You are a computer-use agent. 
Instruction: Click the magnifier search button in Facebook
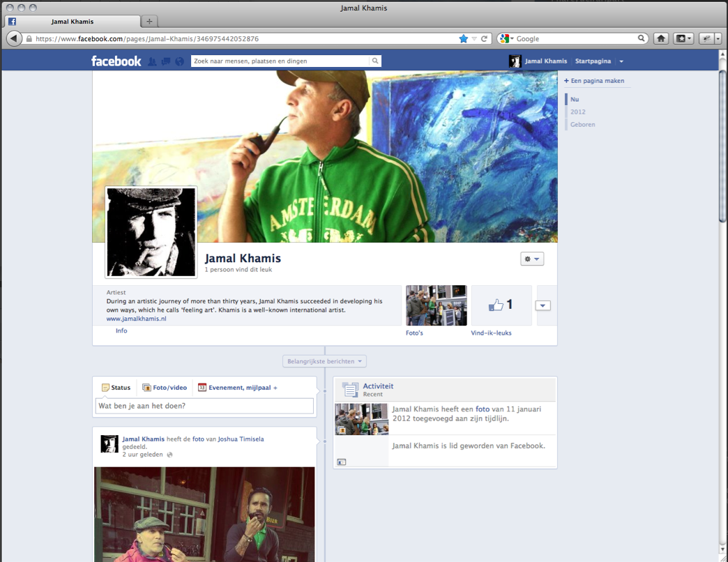[x=375, y=61]
